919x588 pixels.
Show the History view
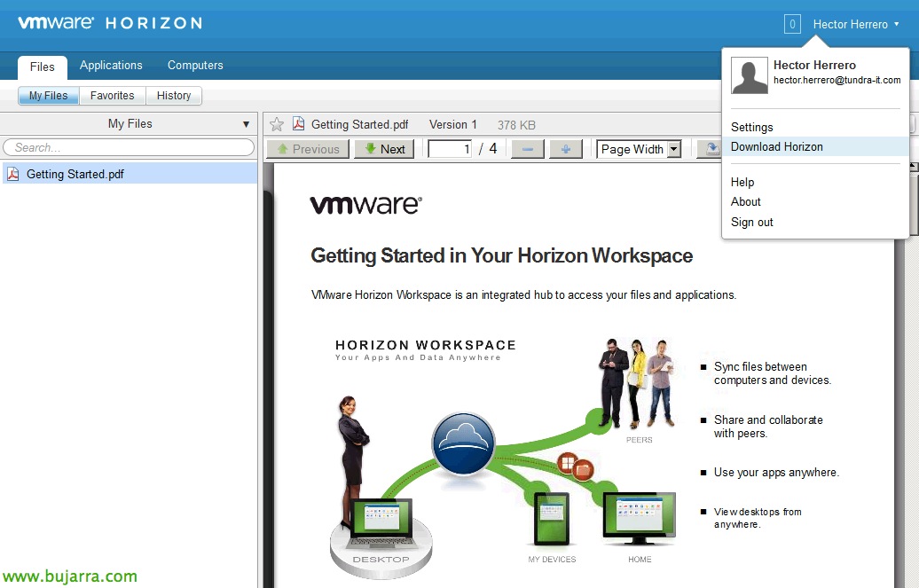(x=174, y=96)
